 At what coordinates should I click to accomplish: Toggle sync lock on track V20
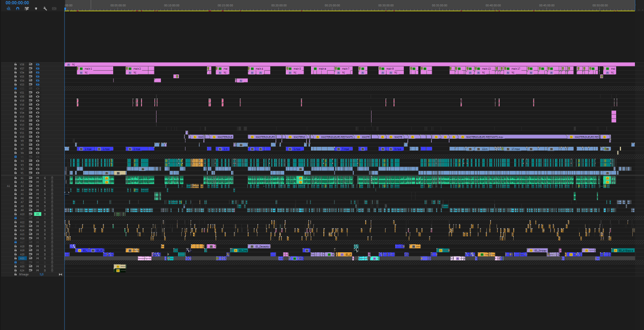[31, 97]
